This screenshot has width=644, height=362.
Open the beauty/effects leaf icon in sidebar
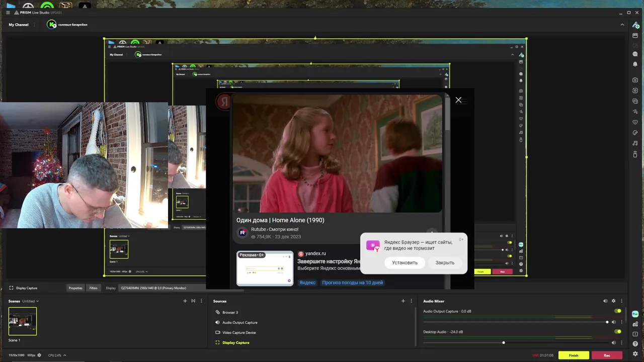pos(635,133)
